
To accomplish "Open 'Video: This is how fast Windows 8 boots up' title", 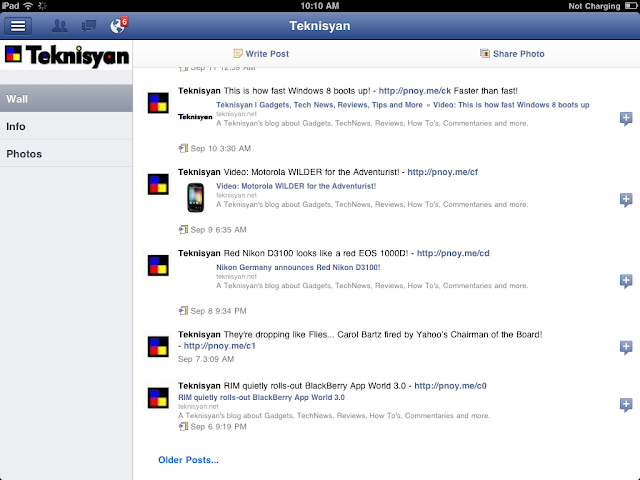I will pos(511,105).
